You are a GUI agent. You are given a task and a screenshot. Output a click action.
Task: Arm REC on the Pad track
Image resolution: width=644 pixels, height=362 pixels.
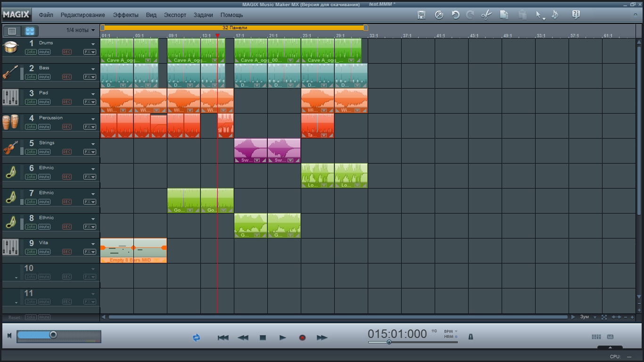(67, 102)
